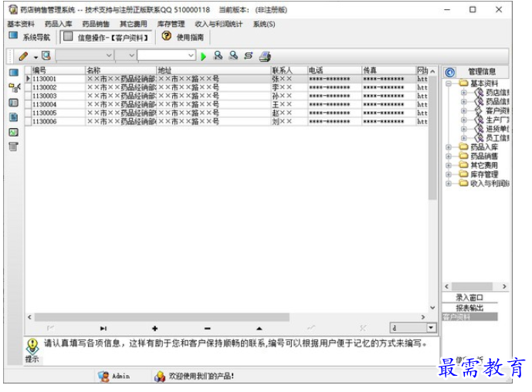The height and width of the screenshot is (392, 532).
Task: Jump to the last record with navigator
Action: tap(103, 328)
